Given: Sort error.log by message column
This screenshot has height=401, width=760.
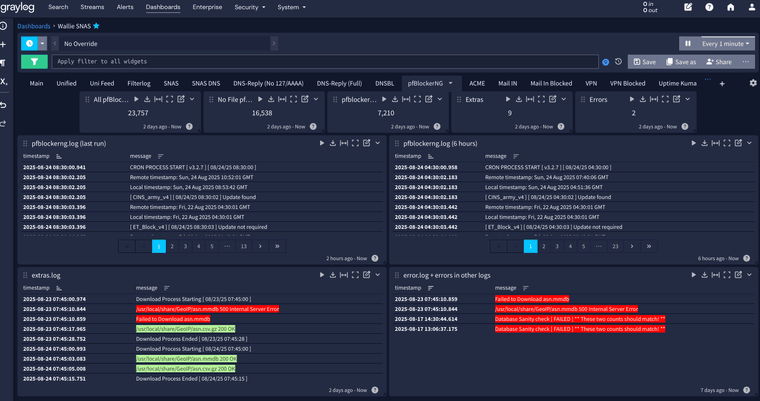Looking at the screenshot, I should [525, 288].
